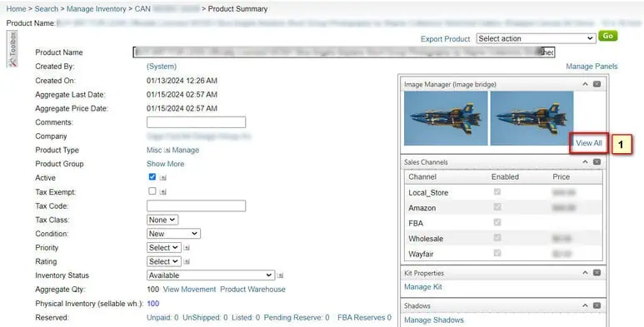
Task: Toggle Local_Store channel enabled checkbox
Action: tap(497, 192)
